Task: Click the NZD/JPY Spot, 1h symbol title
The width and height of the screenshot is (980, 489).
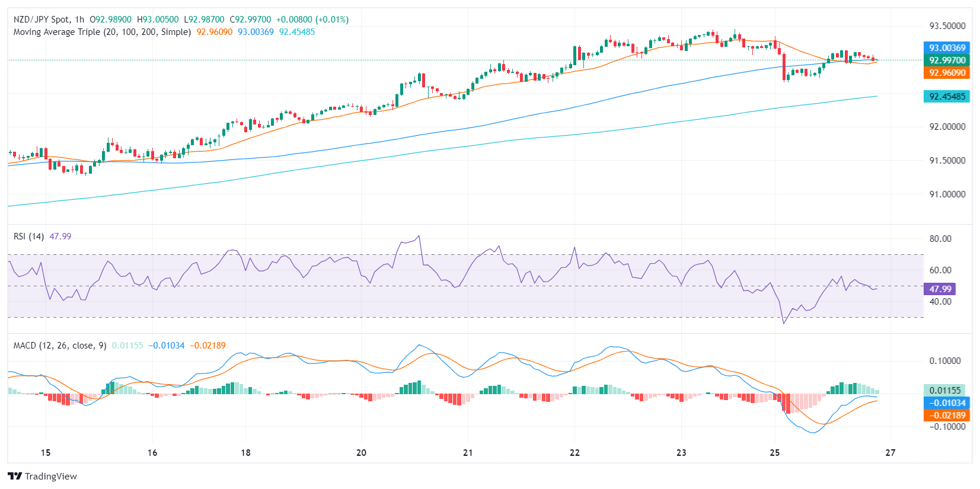Action: click(49, 20)
